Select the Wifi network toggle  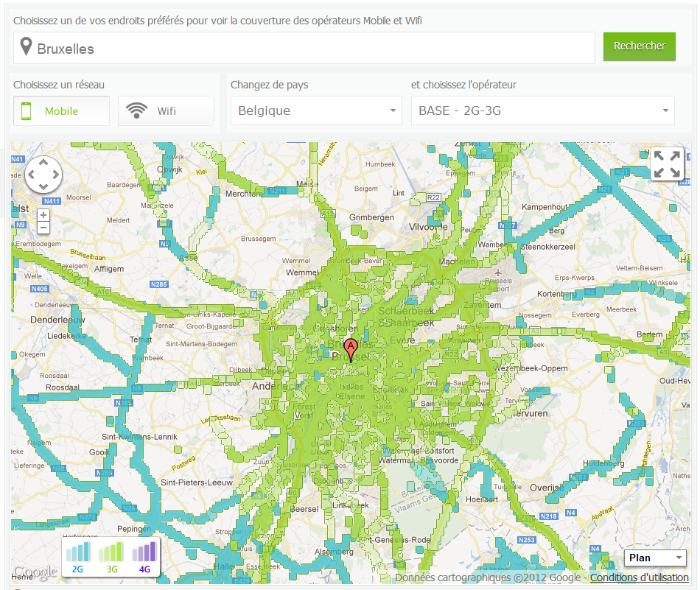coord(166,110)
